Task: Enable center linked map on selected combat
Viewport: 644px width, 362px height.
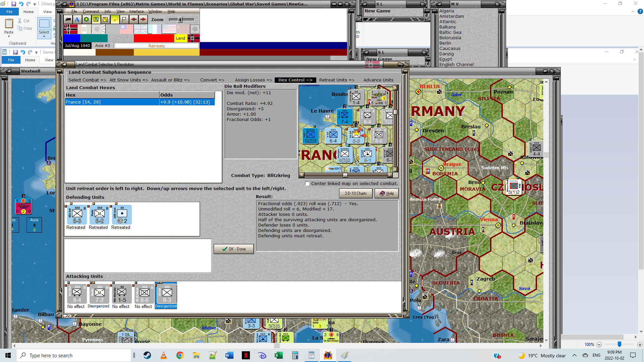Action: pyautogui.click(x=307, y=184)
